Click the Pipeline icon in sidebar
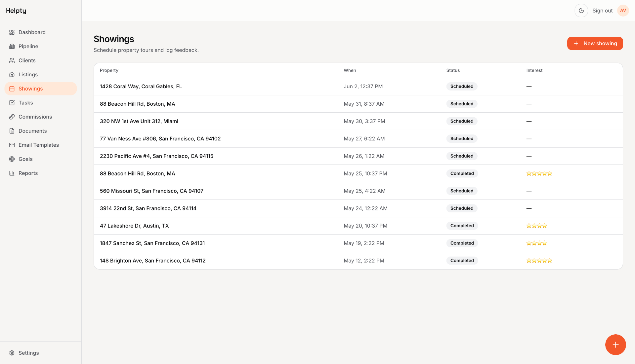Image resolution: width=635 pixels, height=364 pixels. click(x=12, y=47)
